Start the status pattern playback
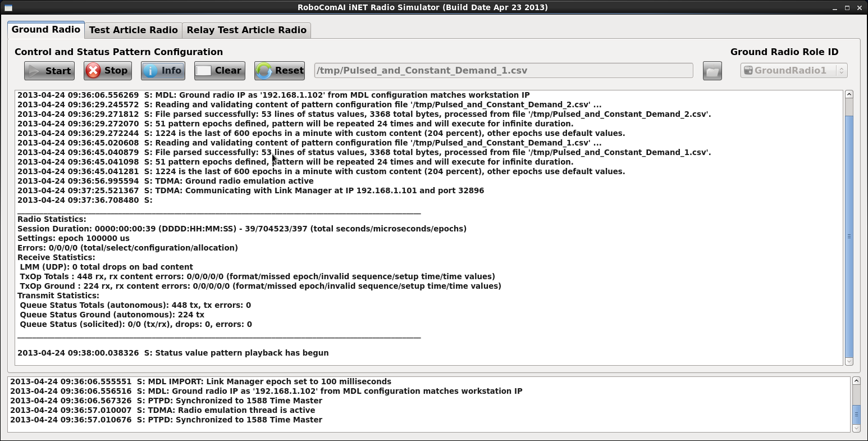Image resolution: width=868 pixels, height=441 pixels. (x=49, y=71)
